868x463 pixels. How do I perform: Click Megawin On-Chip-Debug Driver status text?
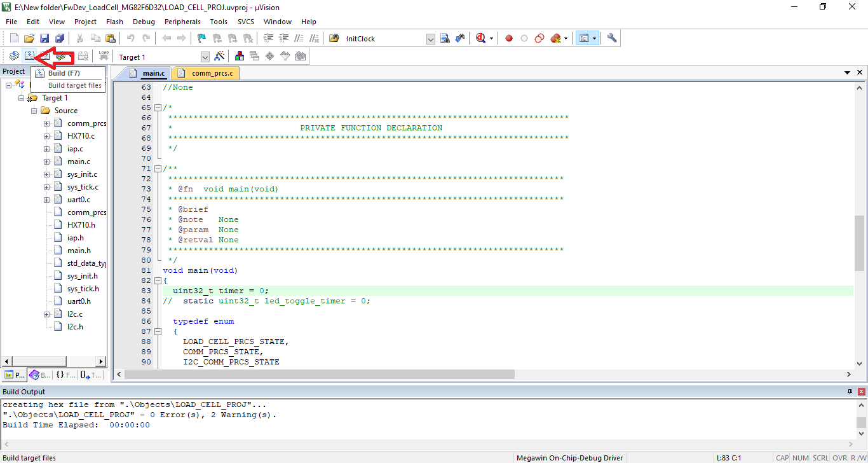click(x=569, y=458)
